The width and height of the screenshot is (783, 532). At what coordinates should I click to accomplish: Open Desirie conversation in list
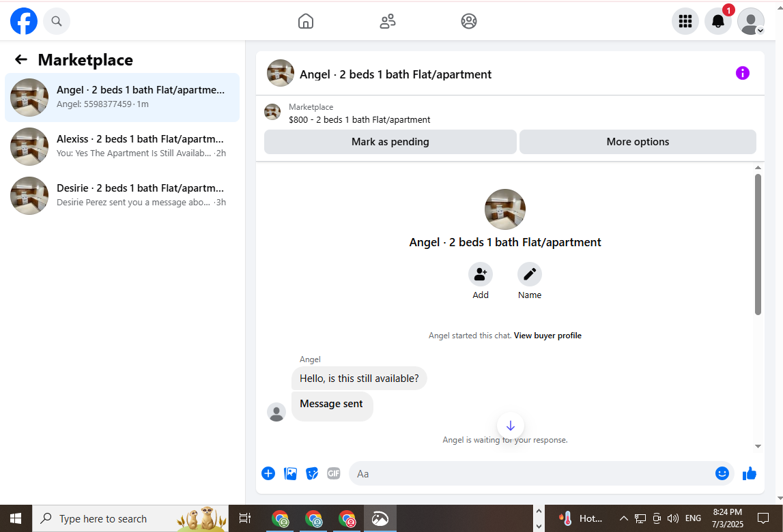coord(122,196)
